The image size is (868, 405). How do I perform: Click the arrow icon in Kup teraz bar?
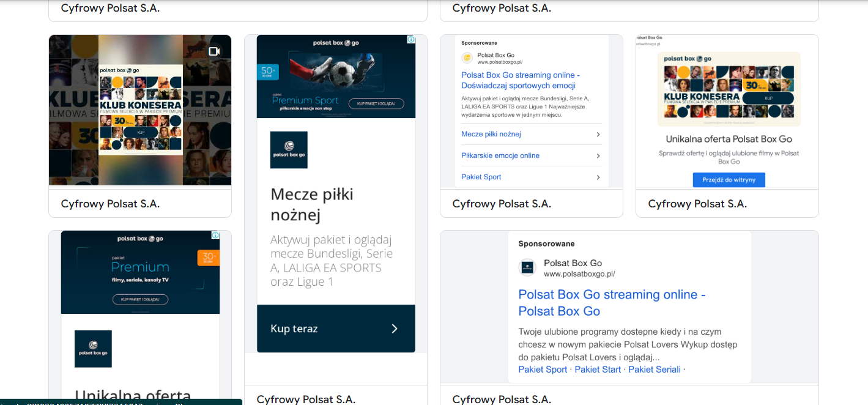(x=395, y=329)
